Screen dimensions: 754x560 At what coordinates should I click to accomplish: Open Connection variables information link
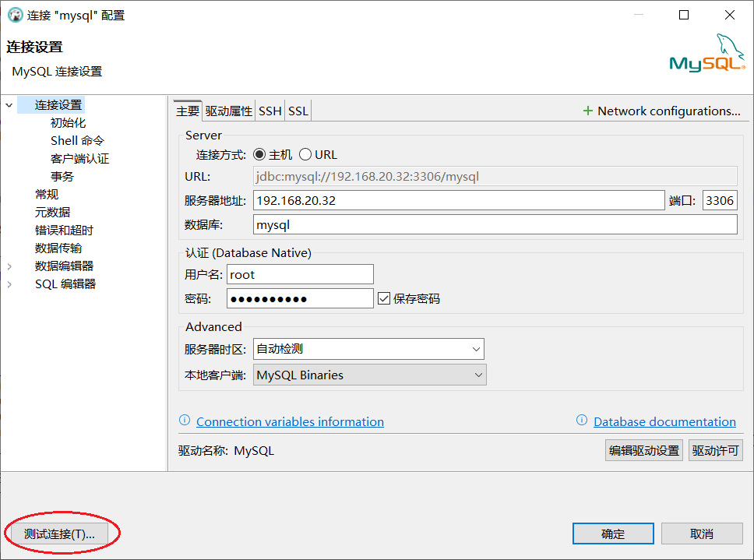tap(290, 421)
